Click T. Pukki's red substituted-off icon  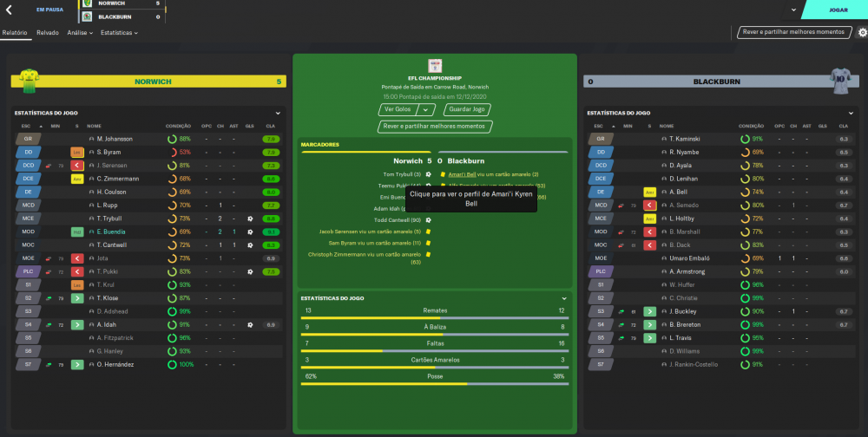(77, 271)
